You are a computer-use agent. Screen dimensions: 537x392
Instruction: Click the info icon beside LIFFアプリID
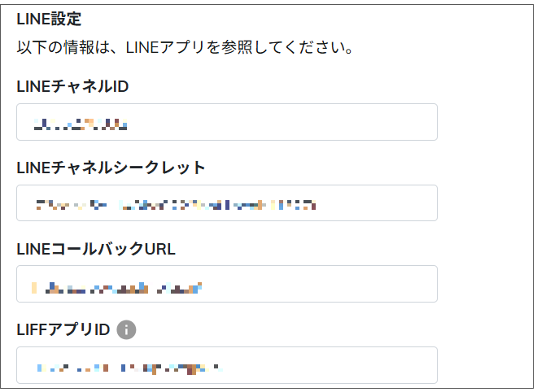(126, 330)
